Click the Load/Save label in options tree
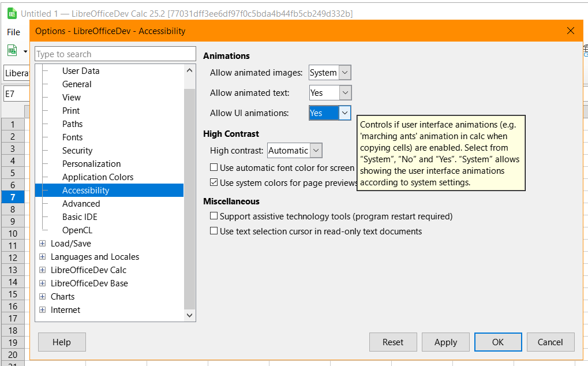The width and height of the screenshot is (588, 366). [71, 244]
